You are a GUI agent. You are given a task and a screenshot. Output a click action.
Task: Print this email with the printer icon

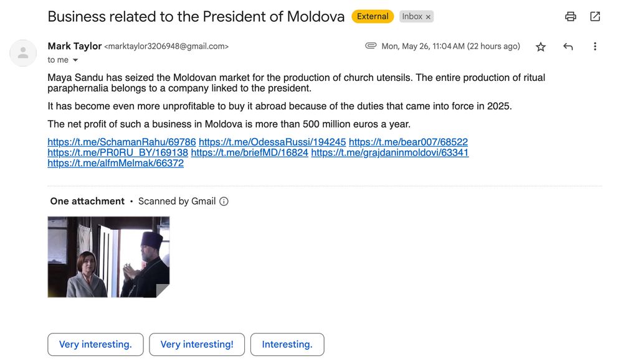571,16
